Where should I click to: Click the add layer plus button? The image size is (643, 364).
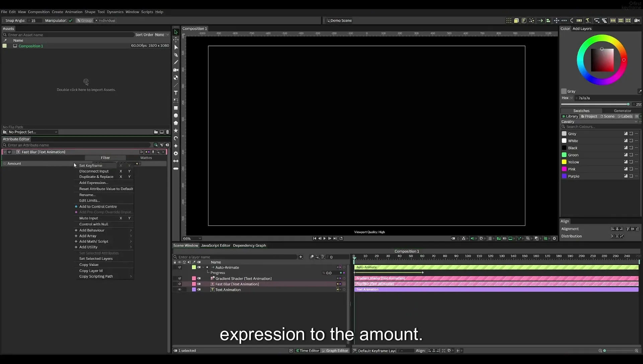point(301,257)
